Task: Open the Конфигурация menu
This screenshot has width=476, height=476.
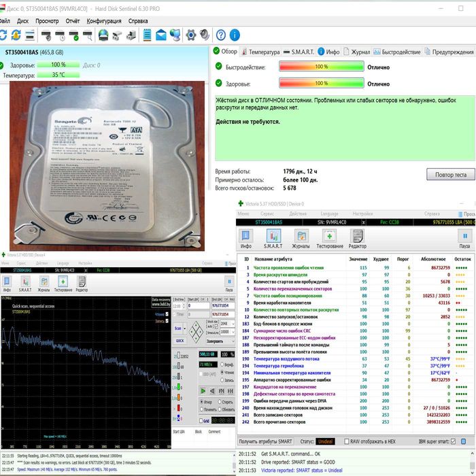Action: [x=104, y=21]
